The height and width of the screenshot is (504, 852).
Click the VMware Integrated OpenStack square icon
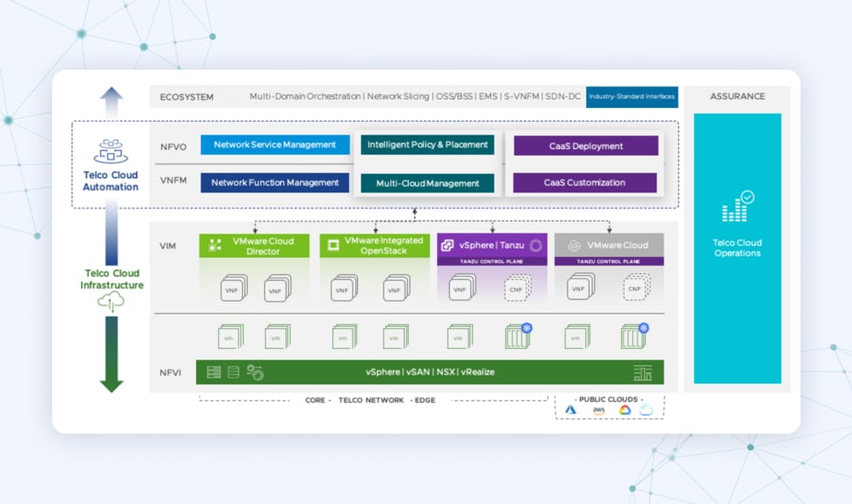click(x=333, y=245)
